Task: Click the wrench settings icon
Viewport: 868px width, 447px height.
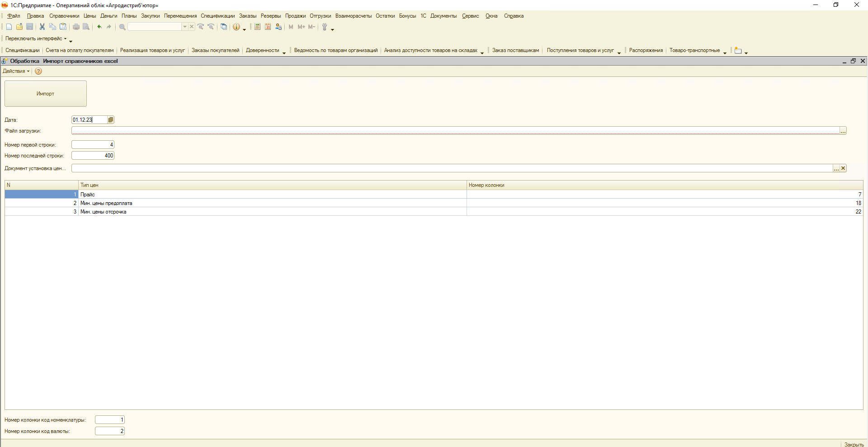Action: click(325, 27)
